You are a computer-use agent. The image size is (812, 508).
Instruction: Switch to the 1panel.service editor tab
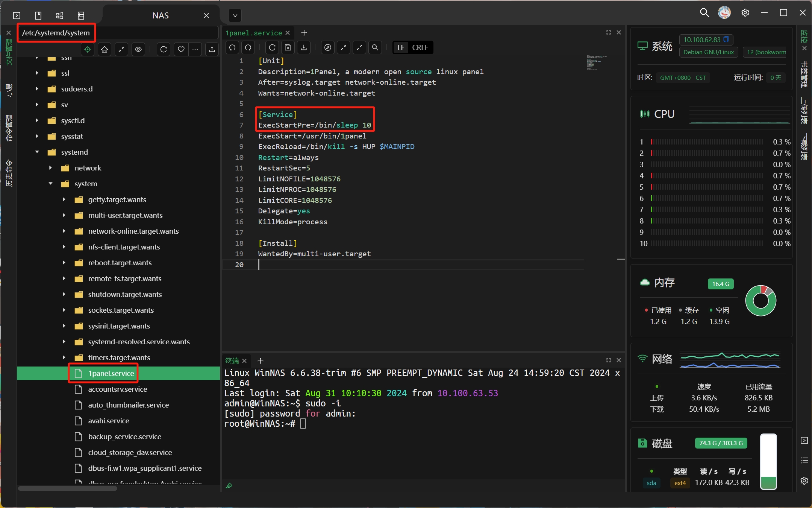pos(253,33)
